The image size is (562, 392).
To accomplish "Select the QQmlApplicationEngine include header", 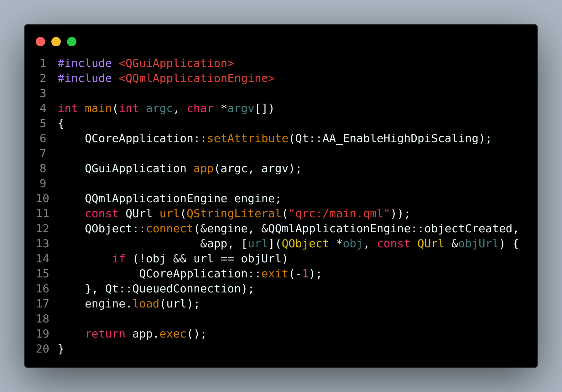I will [x=197, y=78].
